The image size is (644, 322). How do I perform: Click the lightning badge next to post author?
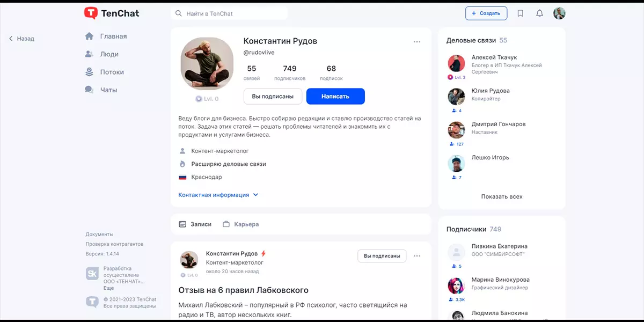point(264,253)
